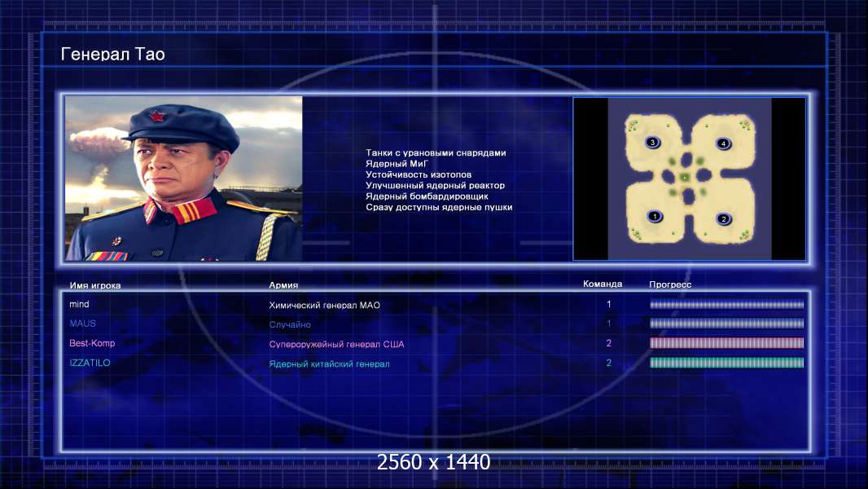The height and width of the screenshot is (489, 868).
Task: Click the 'Случайно' army entry
Action: click(290, 324)
